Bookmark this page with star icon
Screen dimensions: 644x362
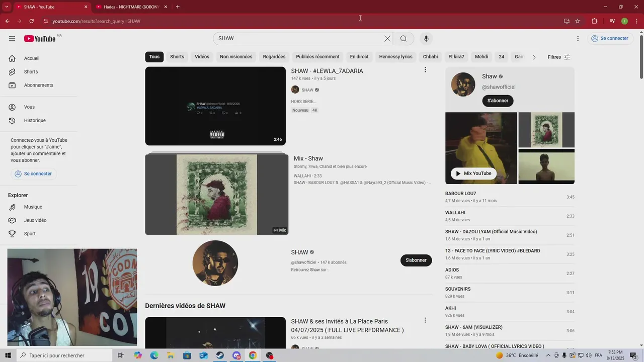coord(578,21)
